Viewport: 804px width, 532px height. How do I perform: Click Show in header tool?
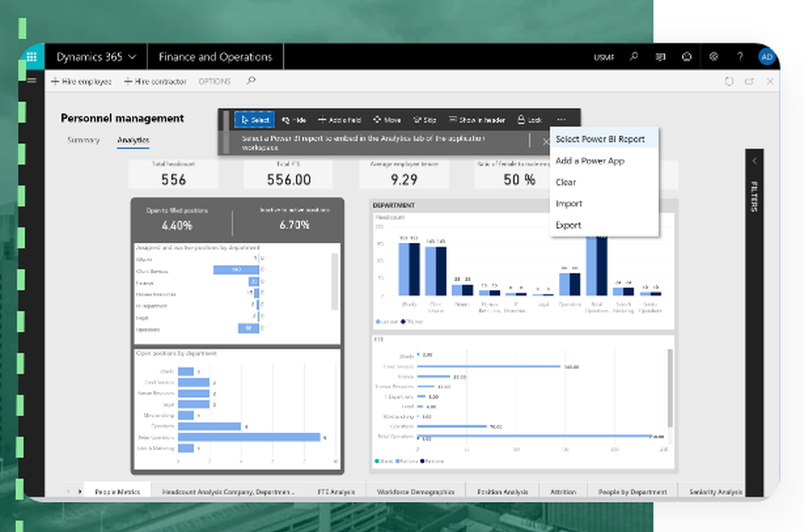[x=477, y=120]
